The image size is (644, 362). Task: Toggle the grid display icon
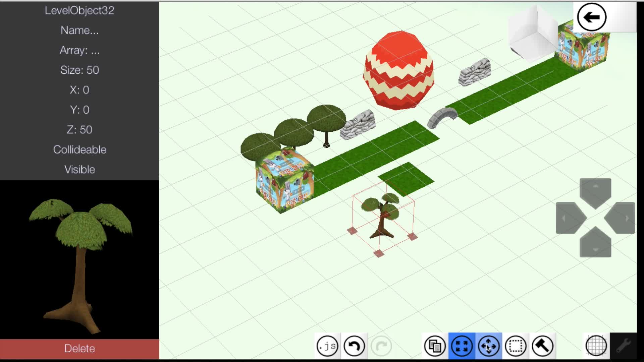(596, 346)
